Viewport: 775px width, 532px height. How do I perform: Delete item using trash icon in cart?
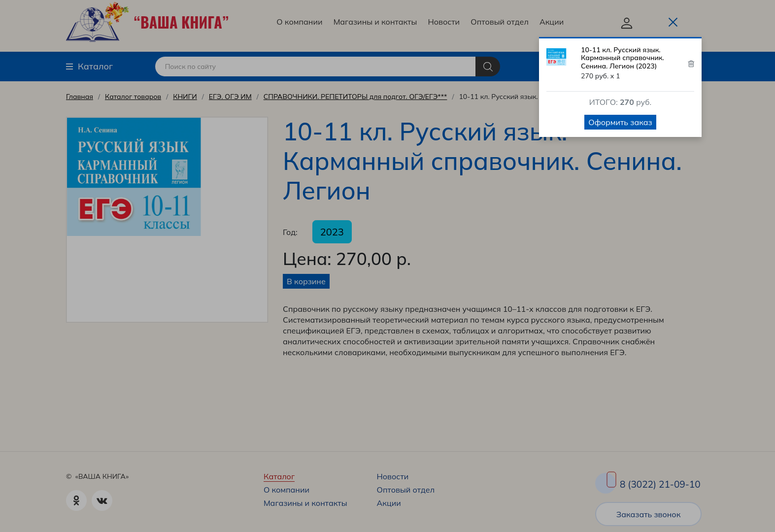pos(691,64)
